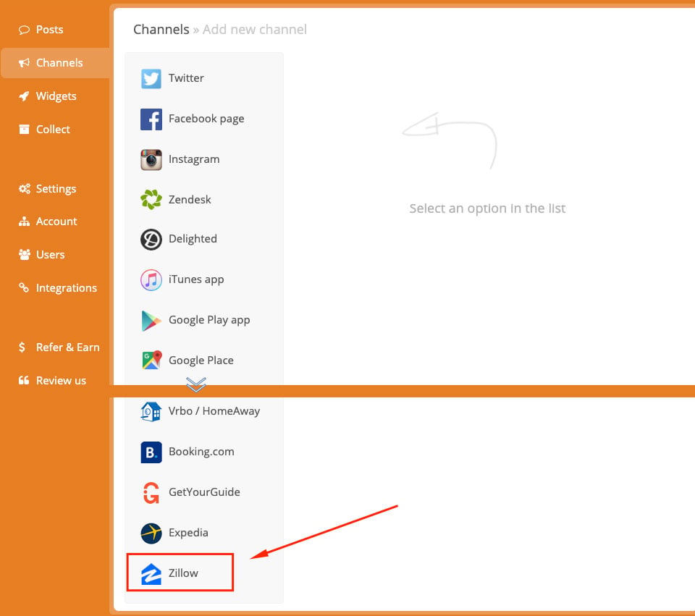Select the Zendesk green logo icon
Screen dimensions: 695x616
[x=151, y=200]
